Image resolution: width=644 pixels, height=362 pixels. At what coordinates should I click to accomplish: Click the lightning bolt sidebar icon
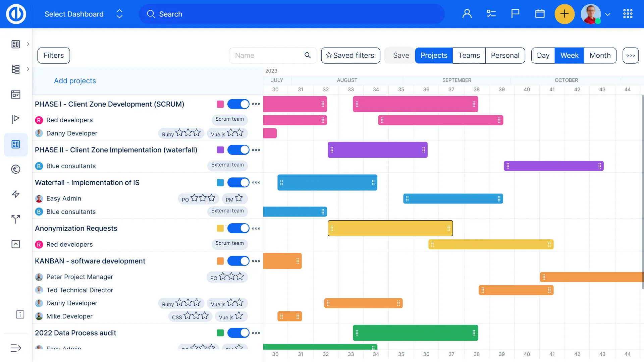click(x=16, y=194)
